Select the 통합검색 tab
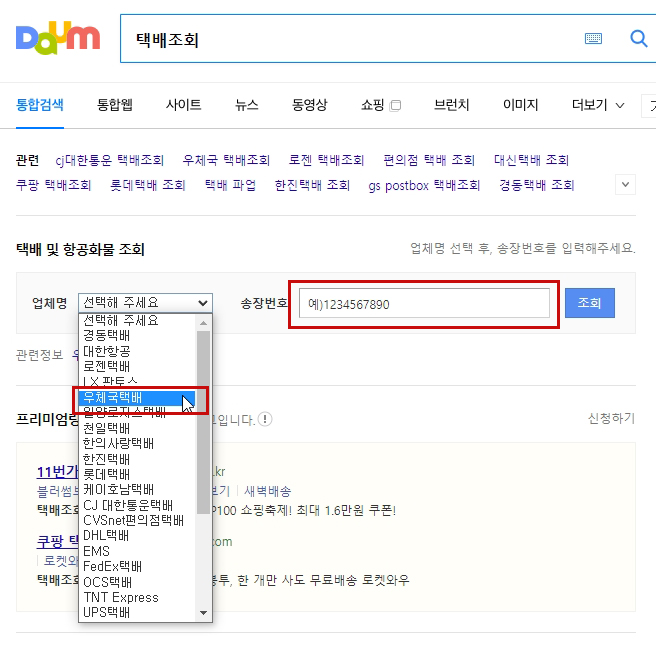Screen dimensions: 656x656 click(x=40, y=105)
